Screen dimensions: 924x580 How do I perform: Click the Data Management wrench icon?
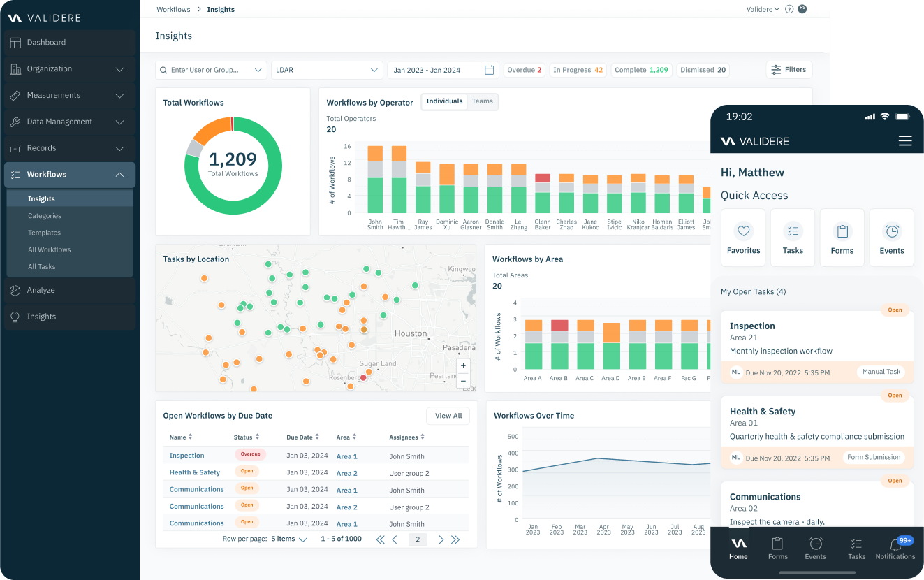point(15,122)
